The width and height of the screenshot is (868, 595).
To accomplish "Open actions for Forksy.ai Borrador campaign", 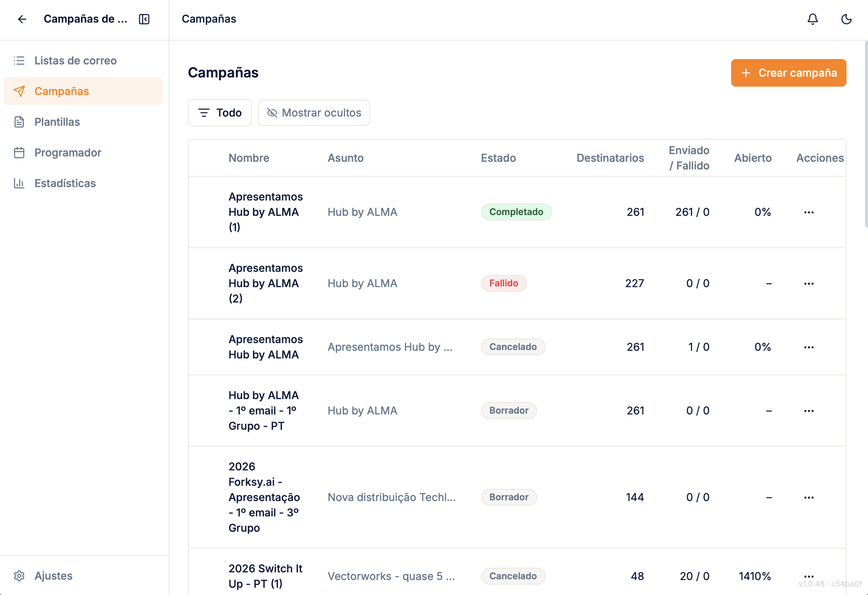I will point(809,497).
